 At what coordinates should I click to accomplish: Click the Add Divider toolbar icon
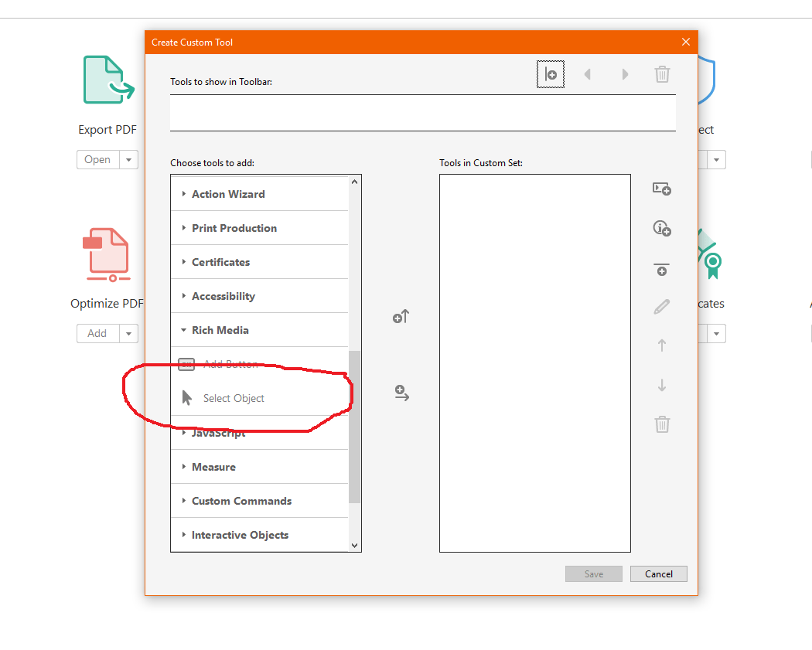551,74
